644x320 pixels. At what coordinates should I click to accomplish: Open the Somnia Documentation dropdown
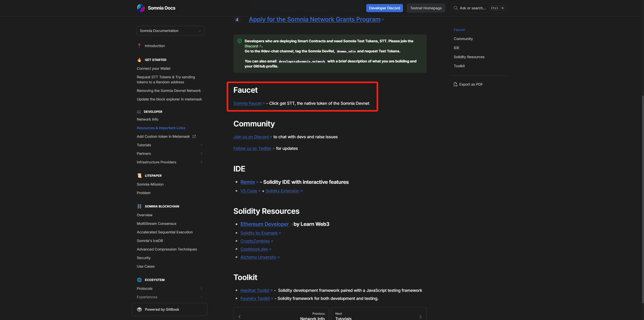click(x=171, y=31)
